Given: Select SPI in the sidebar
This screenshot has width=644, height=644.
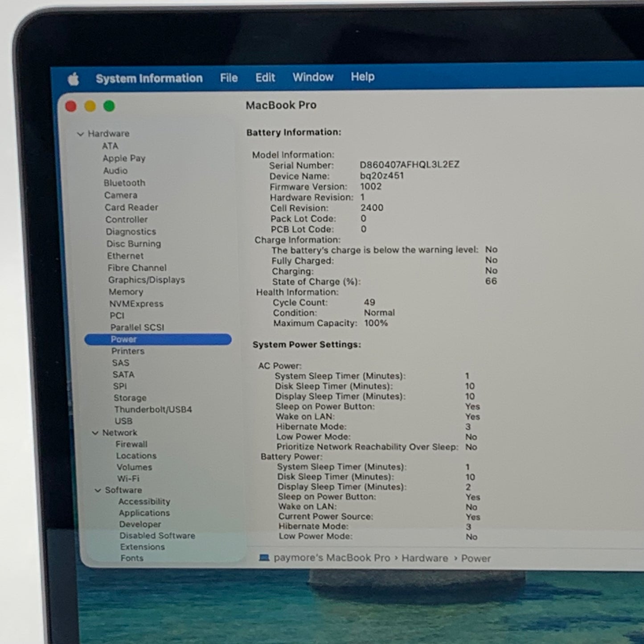Looking at the screenshot, I should pyautogui.click(x=120, y=386).
